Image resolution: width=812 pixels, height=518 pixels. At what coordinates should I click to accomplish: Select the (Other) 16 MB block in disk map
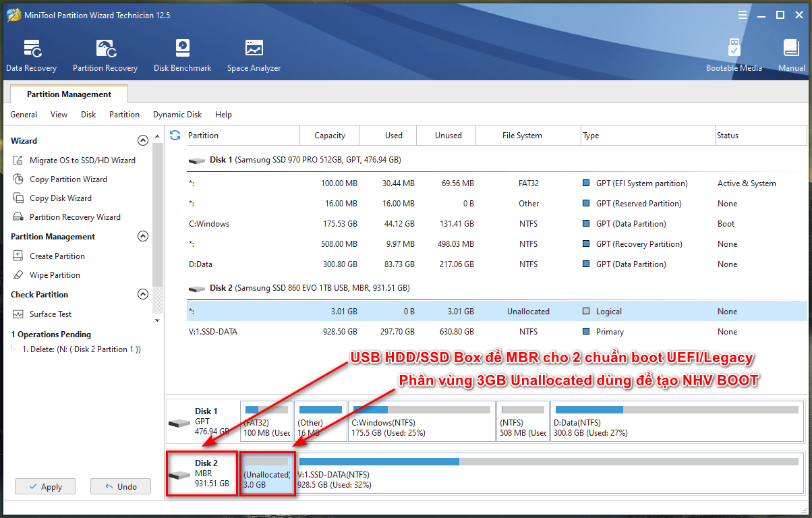pos(321,422)
